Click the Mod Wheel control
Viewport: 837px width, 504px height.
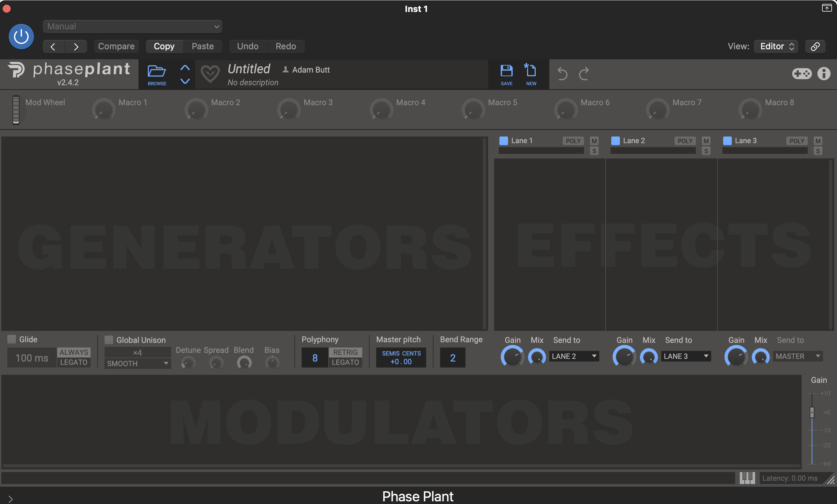point(16,110)
